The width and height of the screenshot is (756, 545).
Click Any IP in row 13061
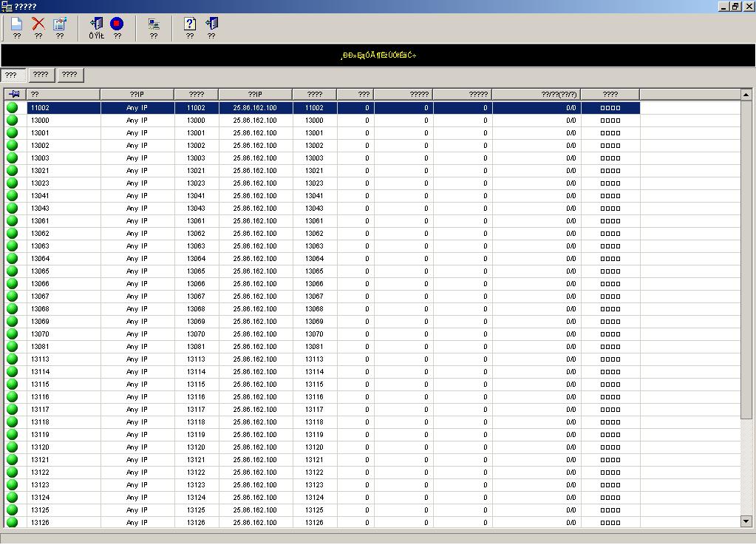(x=137, y=221)
